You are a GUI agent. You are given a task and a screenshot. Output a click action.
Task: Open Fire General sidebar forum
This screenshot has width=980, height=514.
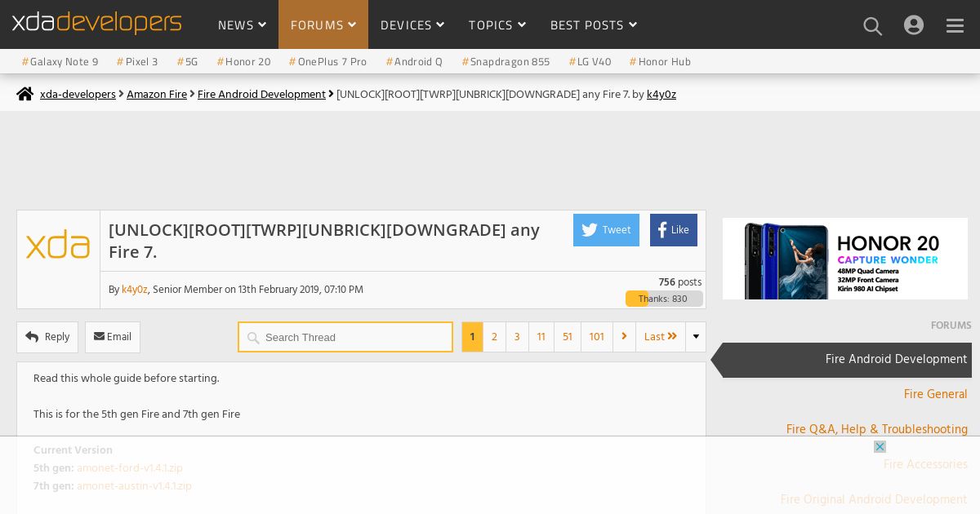(x=935, y=395)
